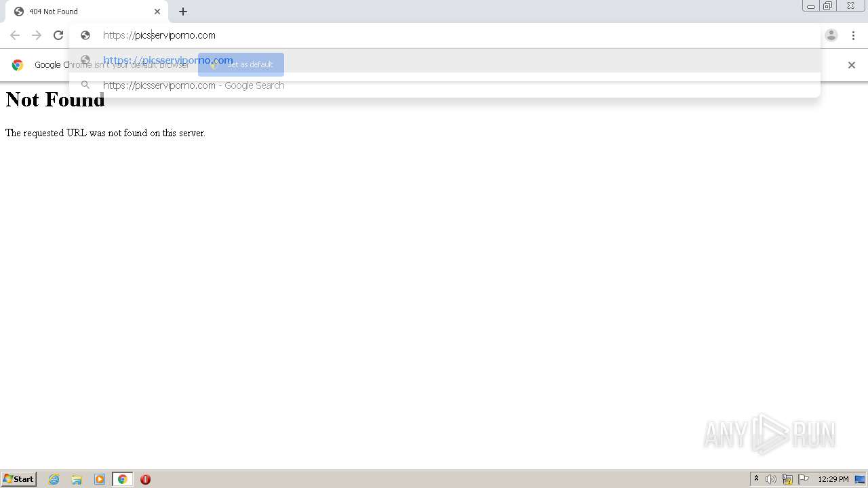This screenshot has width=868, height=488.
Task: Dismiss the default browser notification bar
Action: coord(852,65)
